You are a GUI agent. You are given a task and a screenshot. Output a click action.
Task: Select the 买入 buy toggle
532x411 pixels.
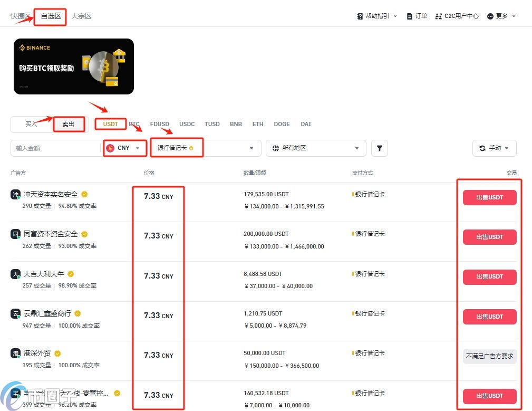click(x=31, y=124)
